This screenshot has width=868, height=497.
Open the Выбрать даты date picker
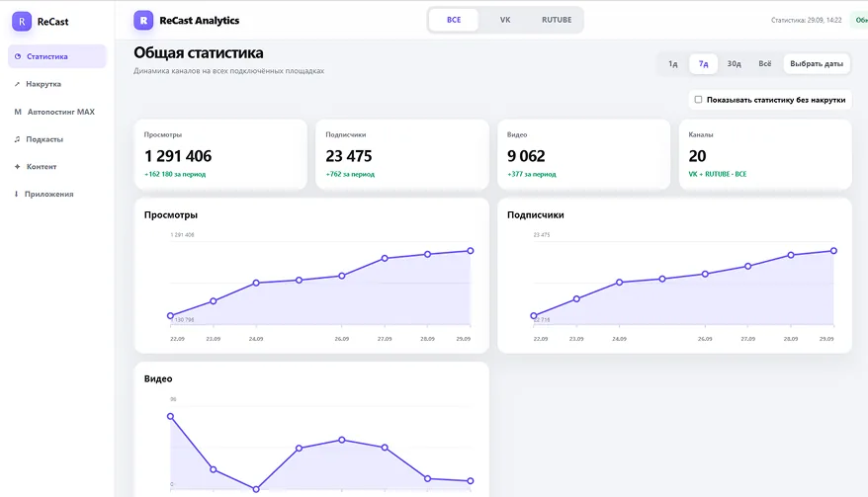coord(817,63)
